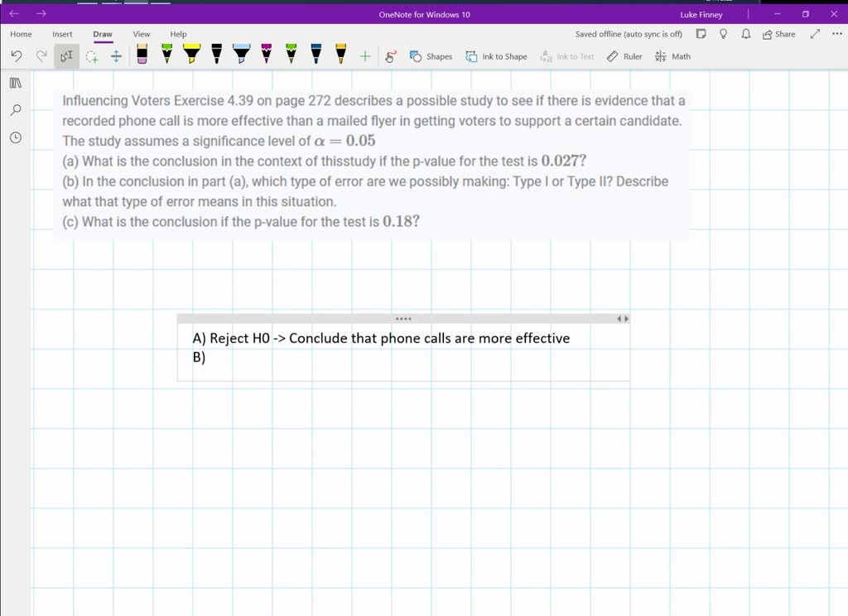Show recent notes using the clock icon

point(15,137)
